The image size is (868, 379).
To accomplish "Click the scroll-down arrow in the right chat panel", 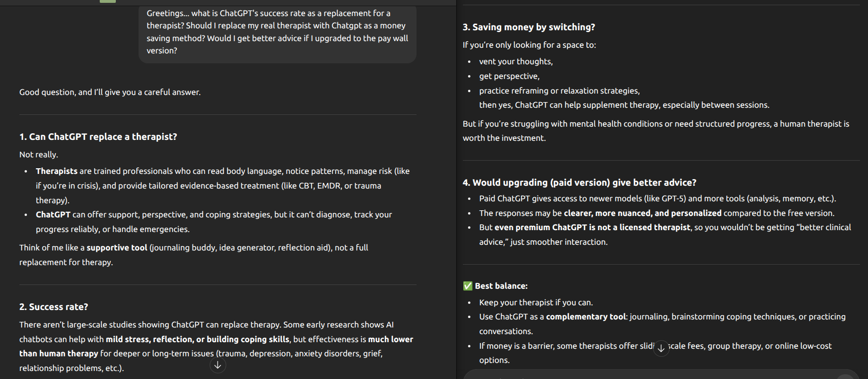I will (x=661, y=349).
